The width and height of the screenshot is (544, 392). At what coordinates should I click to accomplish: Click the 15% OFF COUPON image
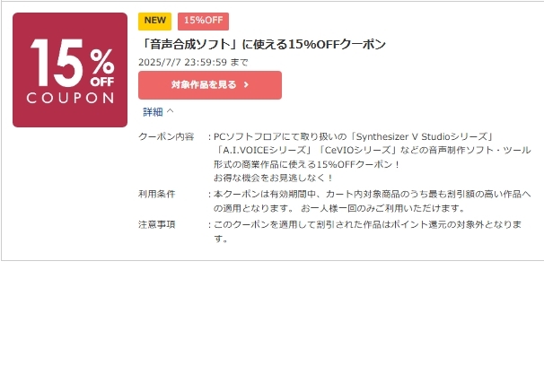coord(70,70)
